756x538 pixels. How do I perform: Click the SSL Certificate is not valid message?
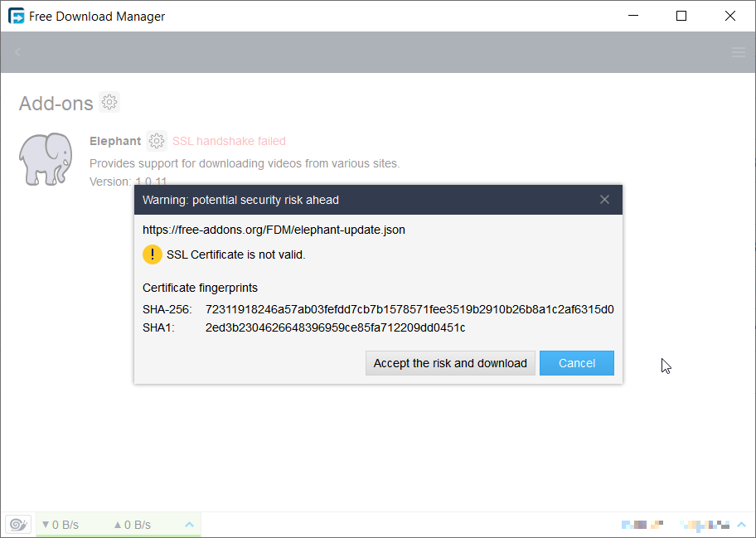coord(235,254)
